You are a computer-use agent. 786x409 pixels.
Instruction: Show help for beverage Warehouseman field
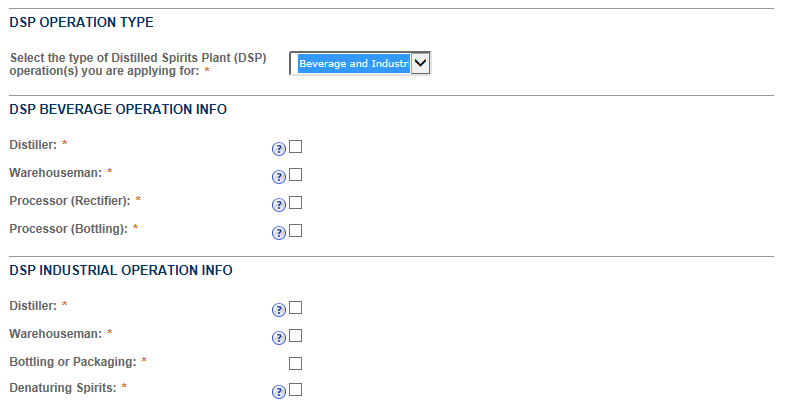(x=279, y=177)
